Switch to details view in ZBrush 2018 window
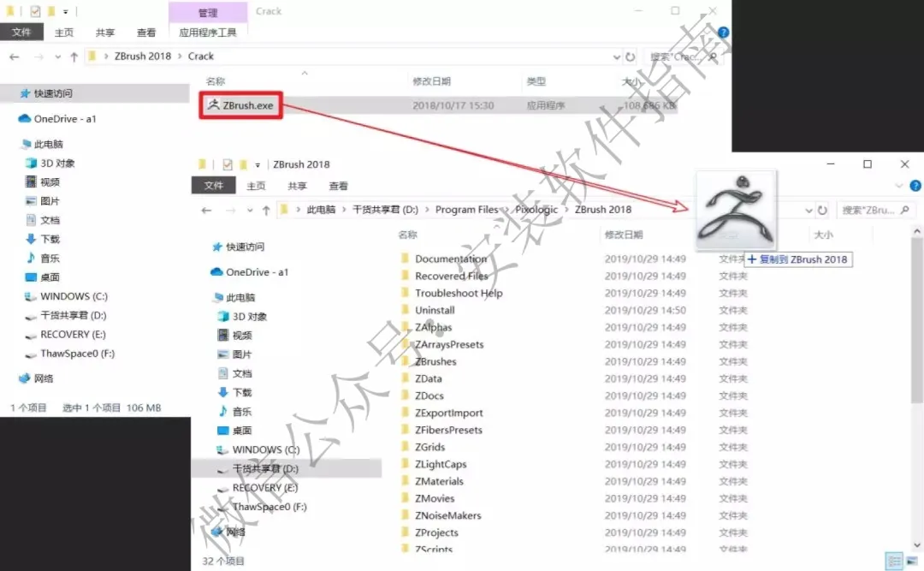The height and width of the screenshot is (571, 924). click(x=894, y=561)
